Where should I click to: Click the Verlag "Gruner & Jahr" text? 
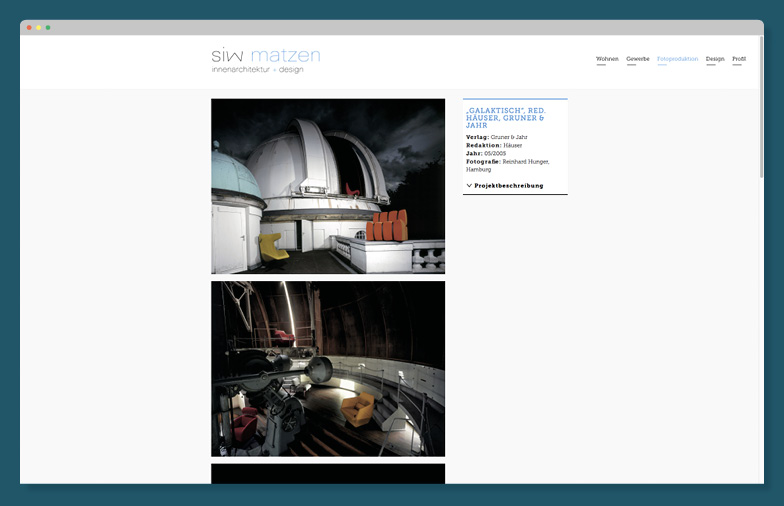coord(509,137)
